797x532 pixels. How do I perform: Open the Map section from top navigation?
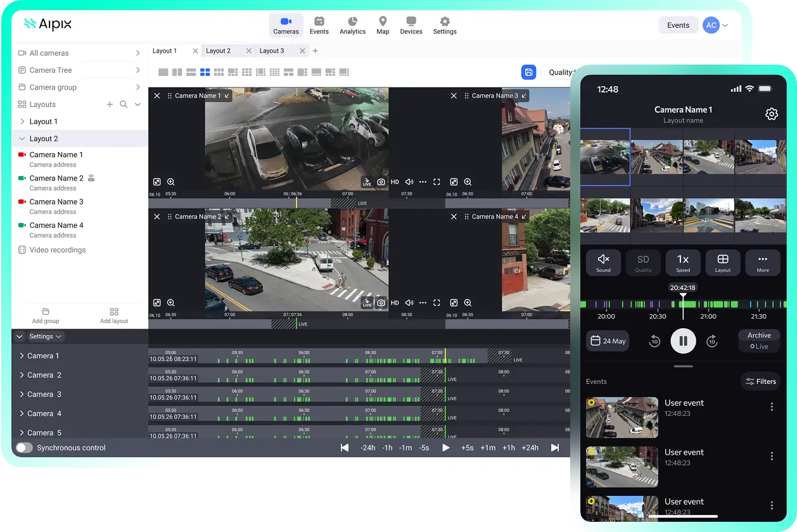383,25
